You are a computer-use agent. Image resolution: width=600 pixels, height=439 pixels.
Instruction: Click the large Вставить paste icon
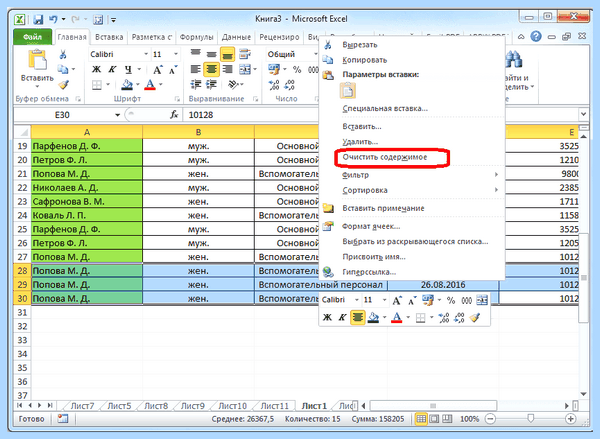[37, 60]
